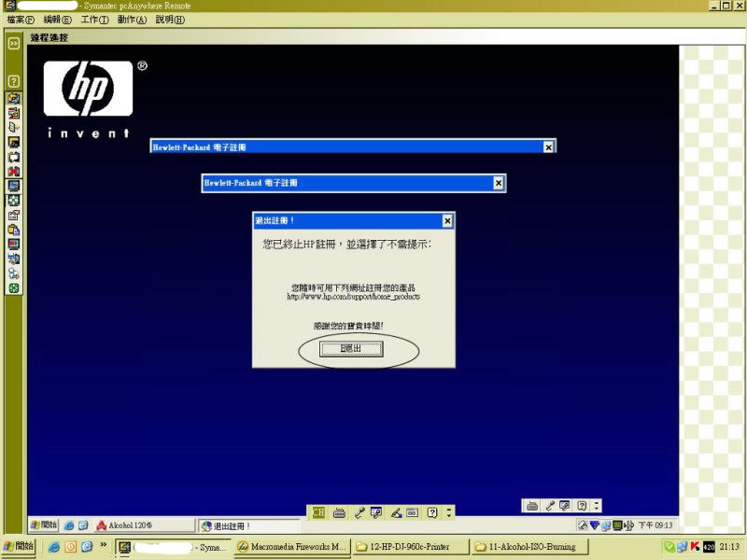747x560 pixels.
Task: Click the red K antivirus tray icon
Action: [x=695, y=547]
